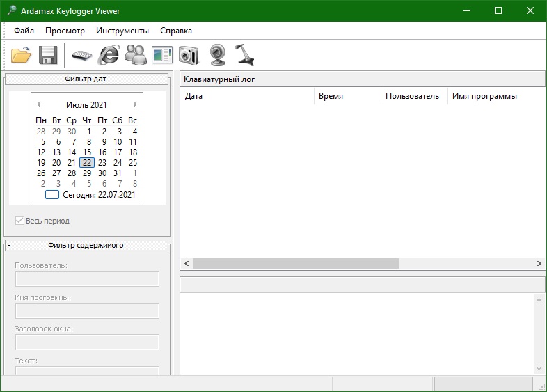Select date 22 in the calendar
547x392 pixels.
click(87, 163)
